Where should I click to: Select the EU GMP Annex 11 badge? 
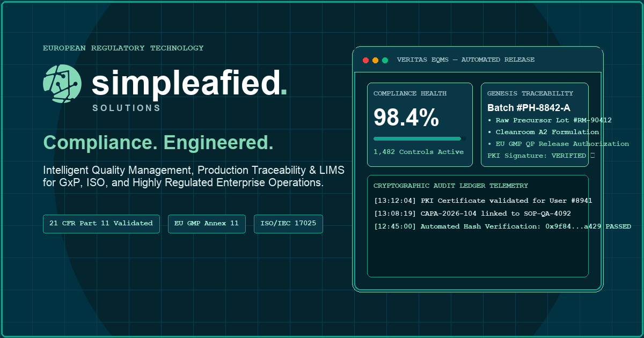(x=207, y=224)
